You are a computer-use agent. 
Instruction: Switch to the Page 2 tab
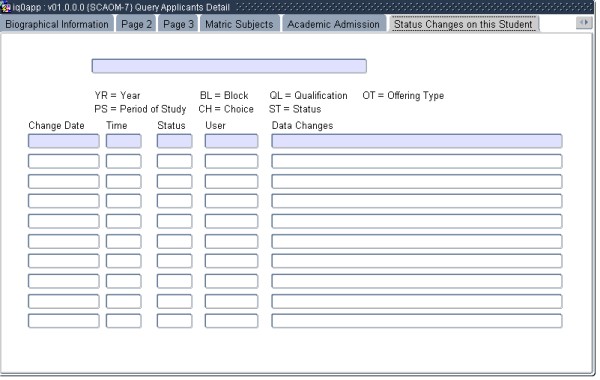(x=136, y=24)
